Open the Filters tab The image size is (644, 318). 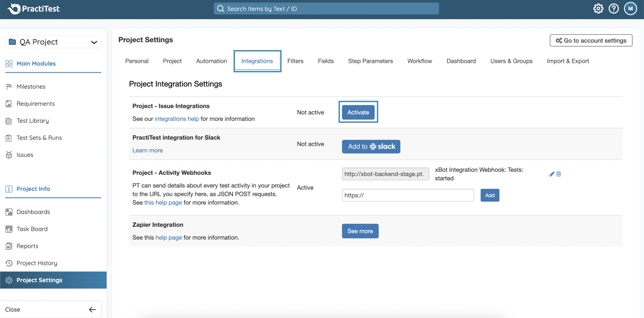[x=295, y=61]
